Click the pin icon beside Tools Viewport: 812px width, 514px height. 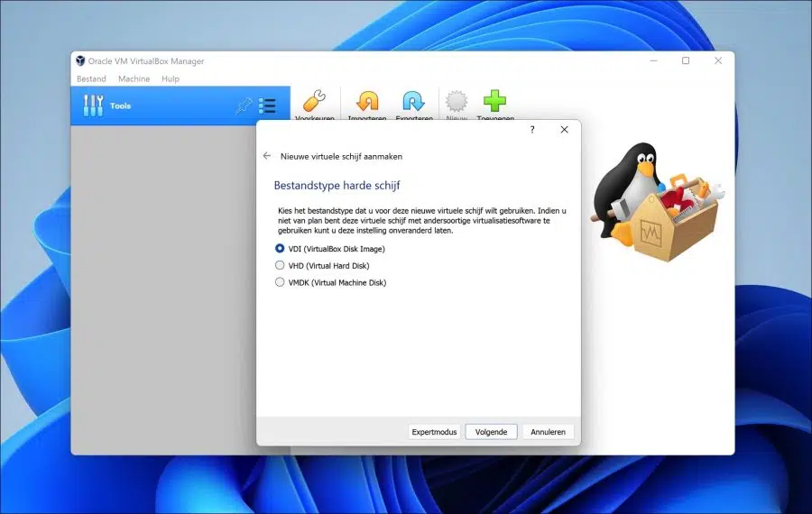coord(244,106)
